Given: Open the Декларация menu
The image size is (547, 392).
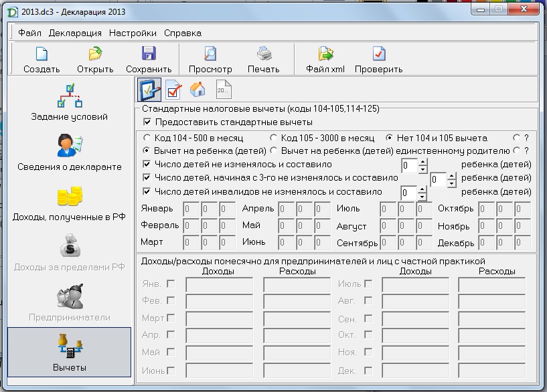Looking at the screenshot, I should pyautogui.click(x=75, y=33).
